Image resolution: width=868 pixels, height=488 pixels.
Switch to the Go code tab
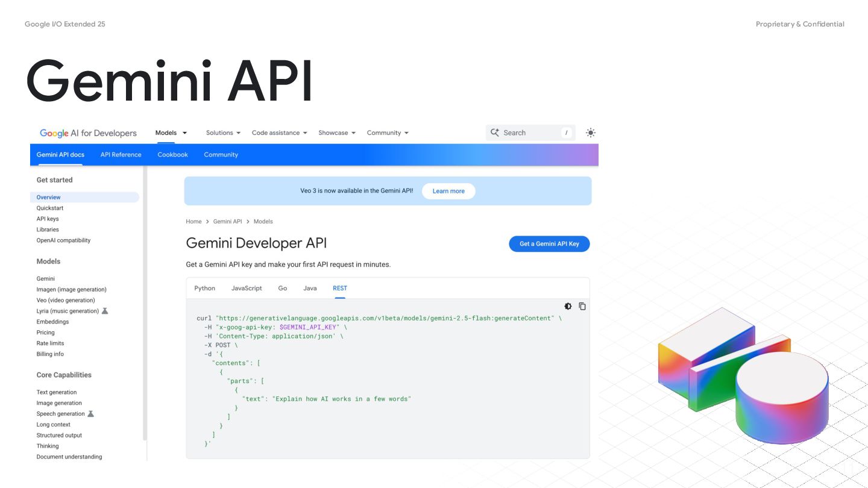click(283, 288)
